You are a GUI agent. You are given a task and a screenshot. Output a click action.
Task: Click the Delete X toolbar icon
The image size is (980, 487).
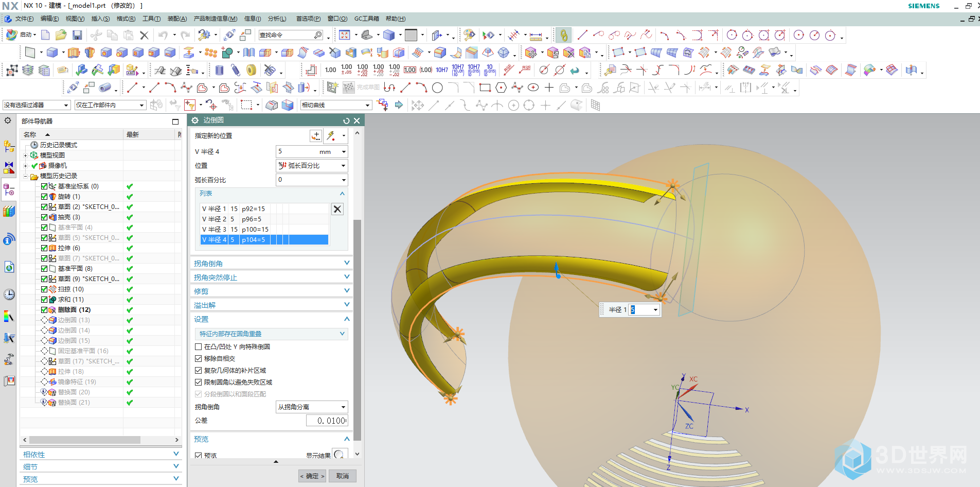tap(144, 35)
